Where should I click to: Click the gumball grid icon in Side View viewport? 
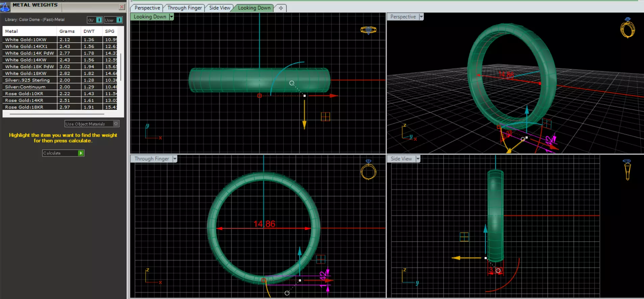[464, 237]
